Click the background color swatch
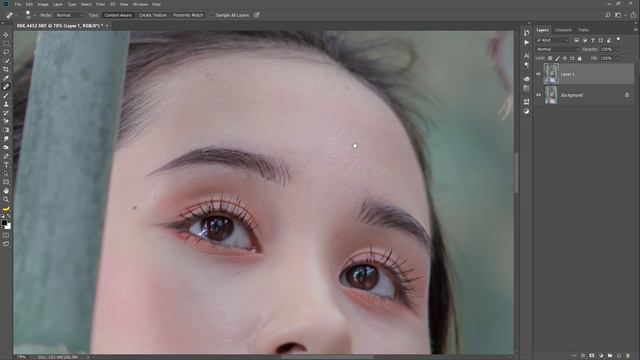The image size is (640, 360). click(x=9, y=227)
